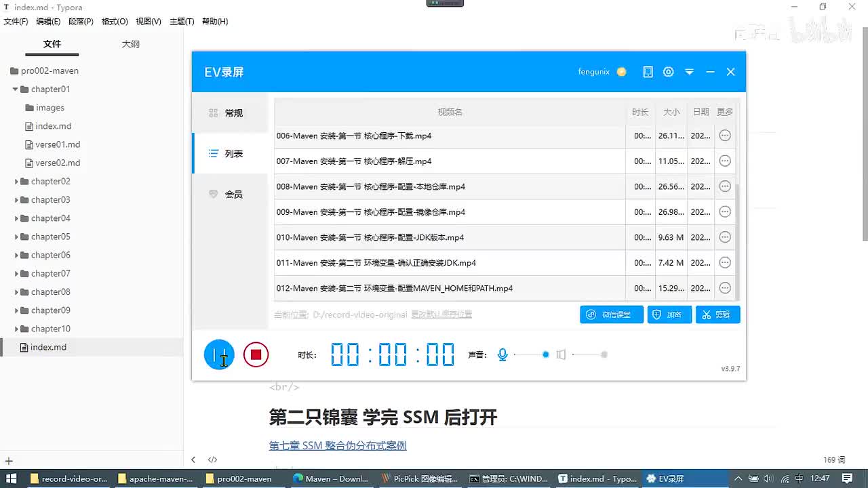Start recording with the blue record button

point(219,354)
